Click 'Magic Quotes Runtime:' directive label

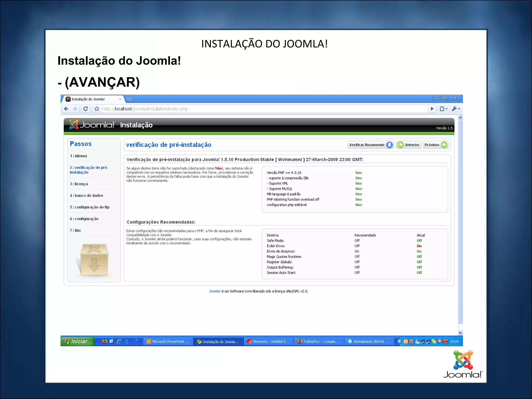pyautogui.click(x=284, y=257)
